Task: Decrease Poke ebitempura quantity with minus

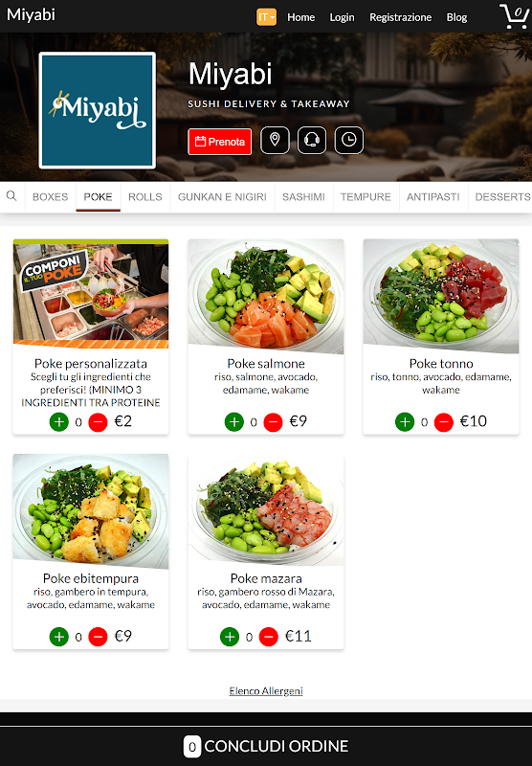Action: 98,637
